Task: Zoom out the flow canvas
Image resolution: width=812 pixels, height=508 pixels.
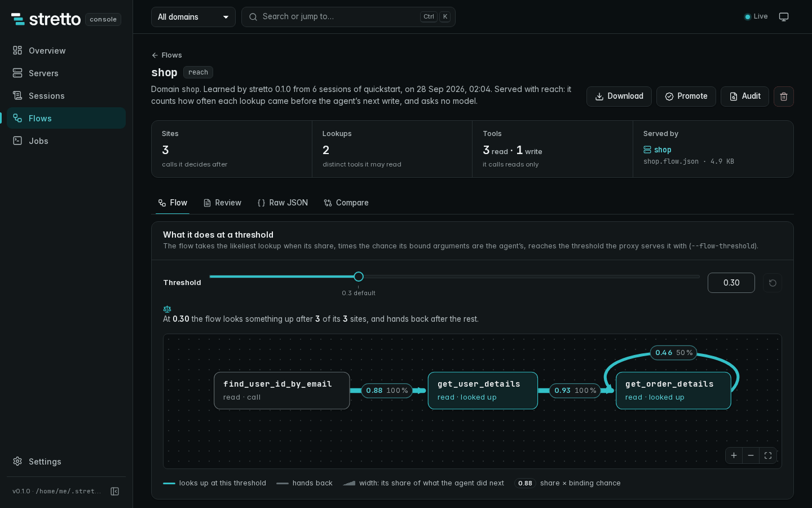Action: point(751,456)
